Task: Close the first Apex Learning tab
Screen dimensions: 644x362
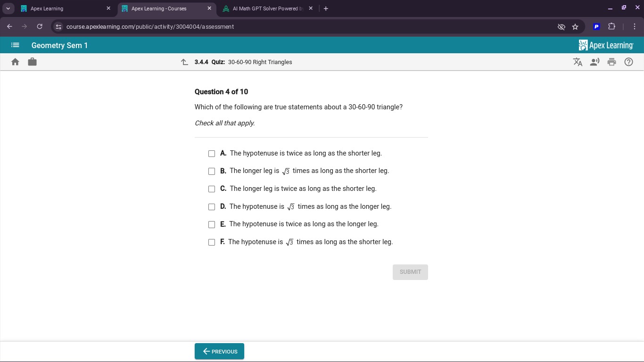Action: click(x=108, y=8)
